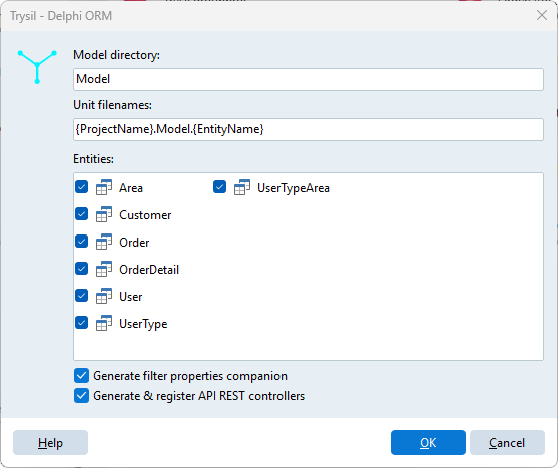This screenshot has width=558, height=468.
Task: Click the 'Entities:' label
Action: tap(93, 159)
